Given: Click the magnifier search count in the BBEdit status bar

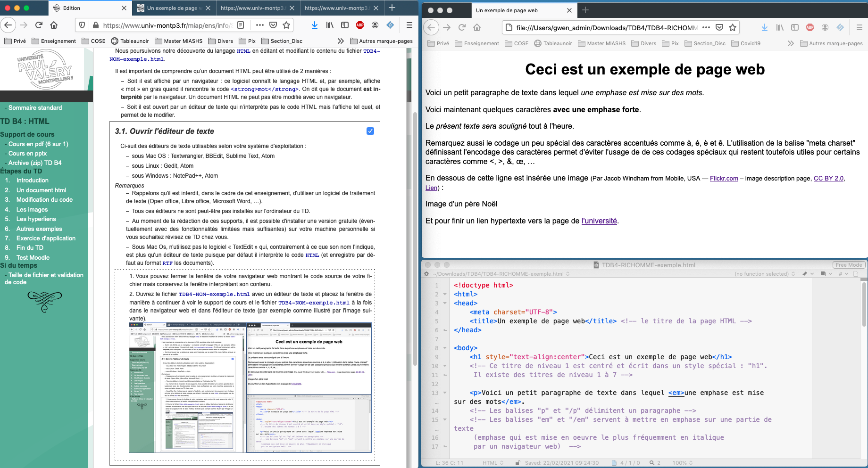Looking at the screenshot, I should (655, 463).
